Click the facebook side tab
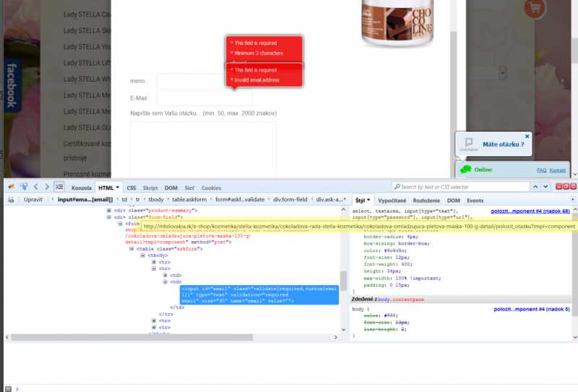This screenshot has width=578, height=392. coord(11,85)
